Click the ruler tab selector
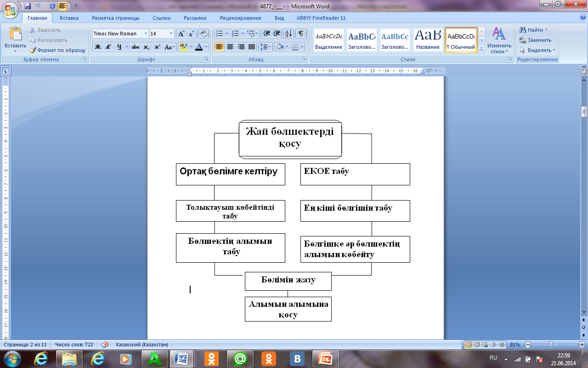This screenshot has width=588, height=368. click(6, 71)
